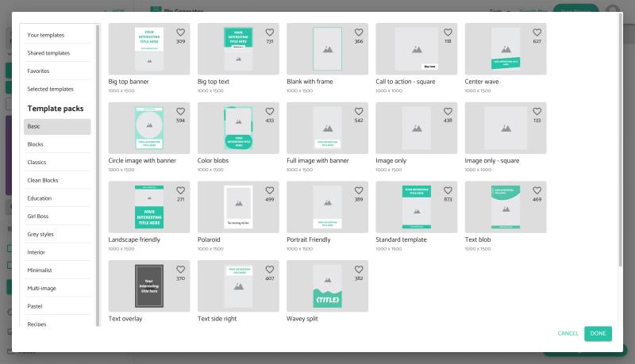This screenshot has width=635, height=364.
Task: Choose the Standard template thumbnail
Action: click(416, 207)
